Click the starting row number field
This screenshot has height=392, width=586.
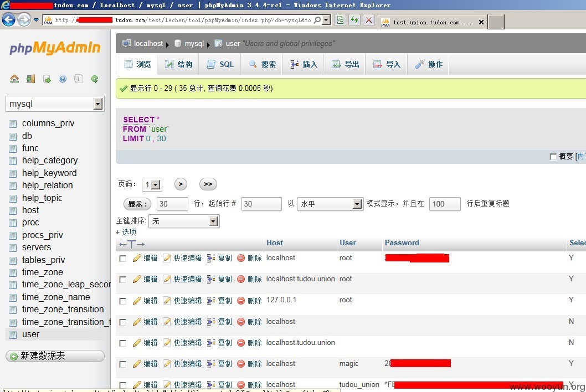point(261,204)
